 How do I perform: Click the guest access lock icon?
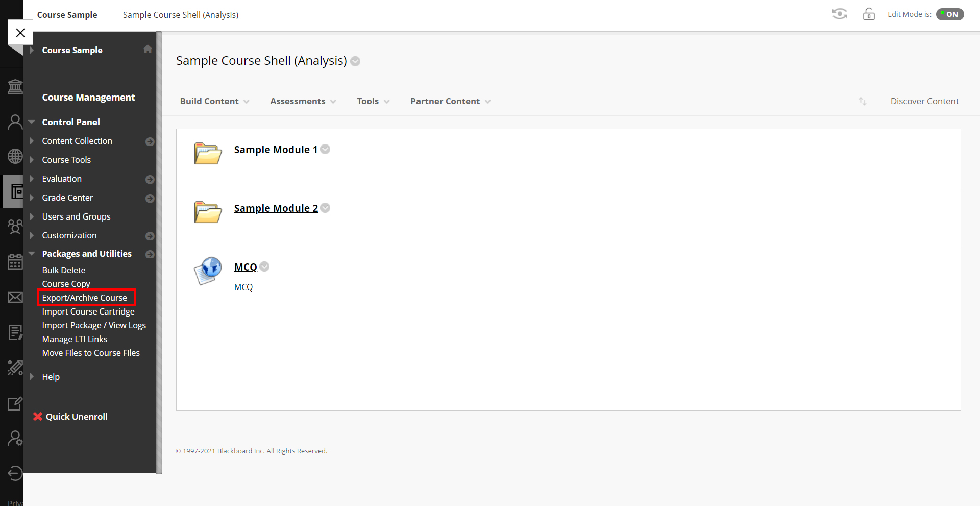tap(869, 14)
